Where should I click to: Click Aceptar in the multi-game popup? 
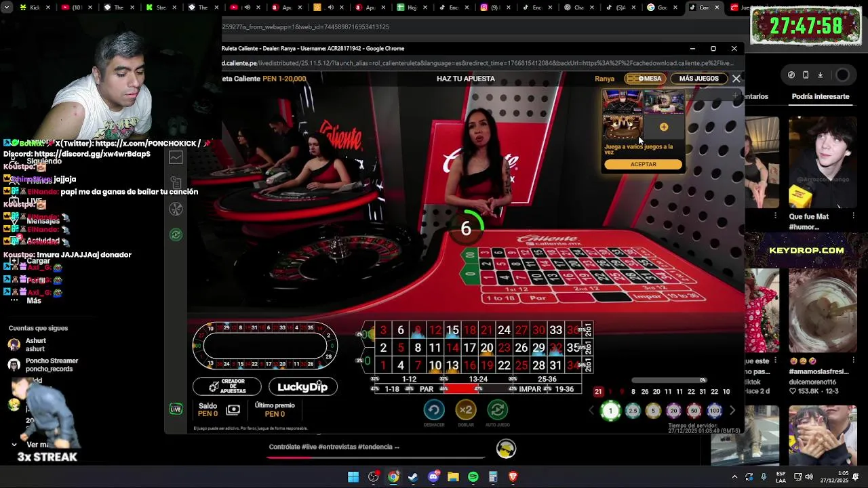(643, 164)
